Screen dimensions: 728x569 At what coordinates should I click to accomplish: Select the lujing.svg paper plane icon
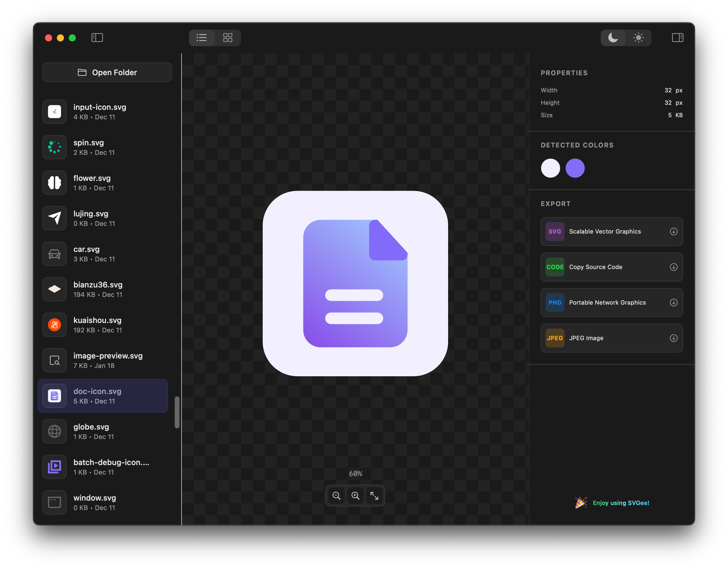pos(54,218)
